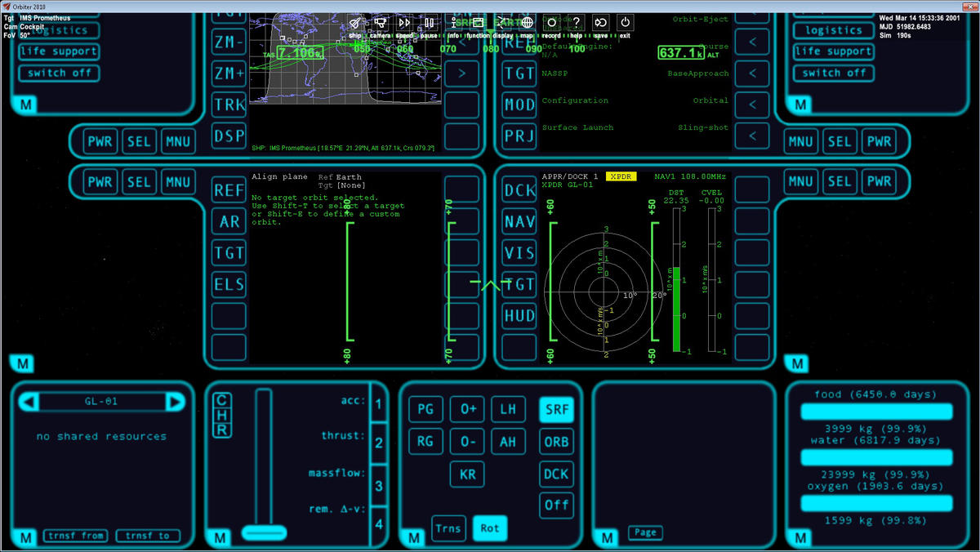Switch RCS to Rot mode
The image size is (980, 552).
[x=489, y=528]
